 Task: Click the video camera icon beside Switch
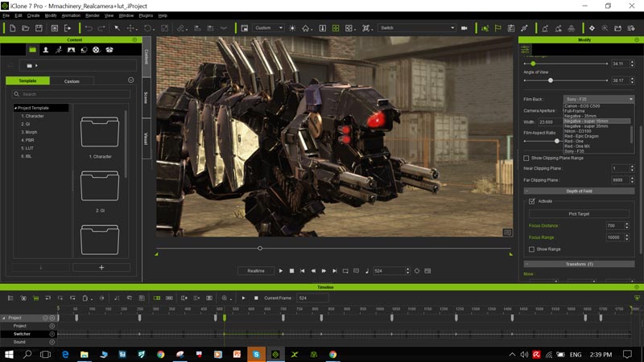[x=464, y=28]
